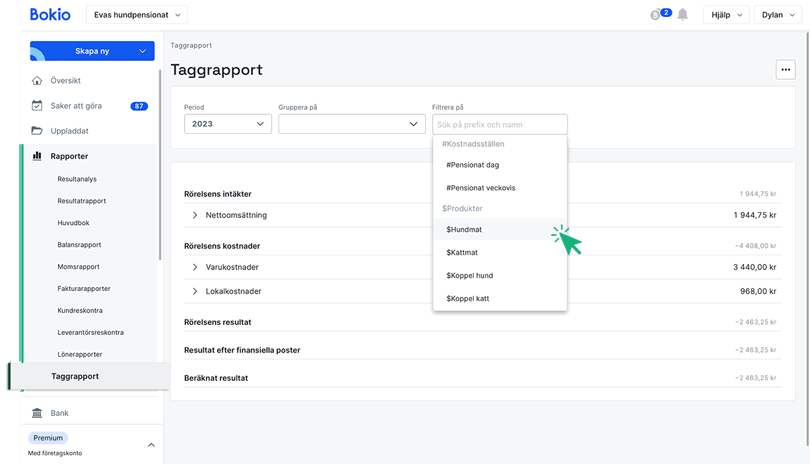Open the Gruppera på dropdown

(x=351, y=124)
